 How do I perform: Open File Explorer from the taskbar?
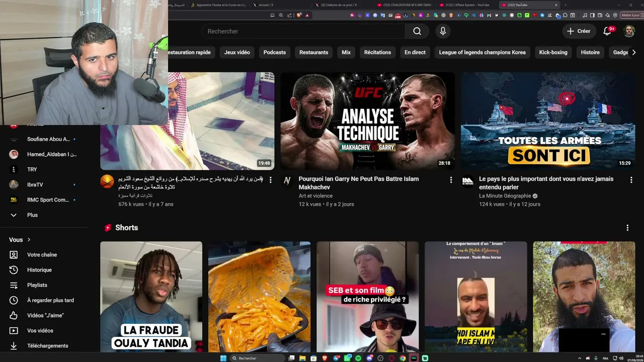(302, 358)
